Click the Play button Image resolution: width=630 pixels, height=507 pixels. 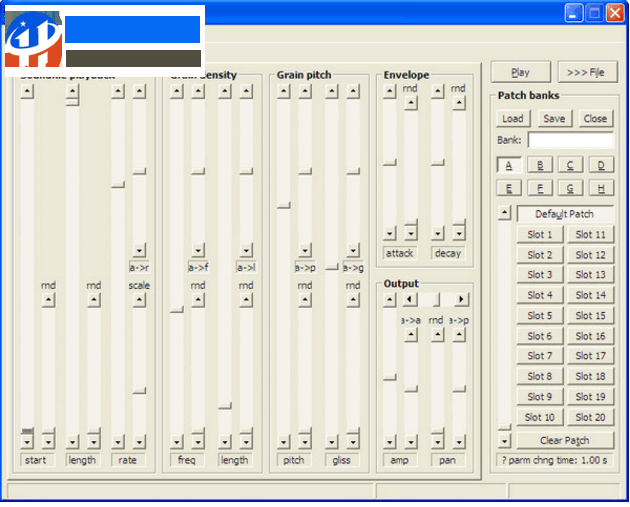pos(520,72)
